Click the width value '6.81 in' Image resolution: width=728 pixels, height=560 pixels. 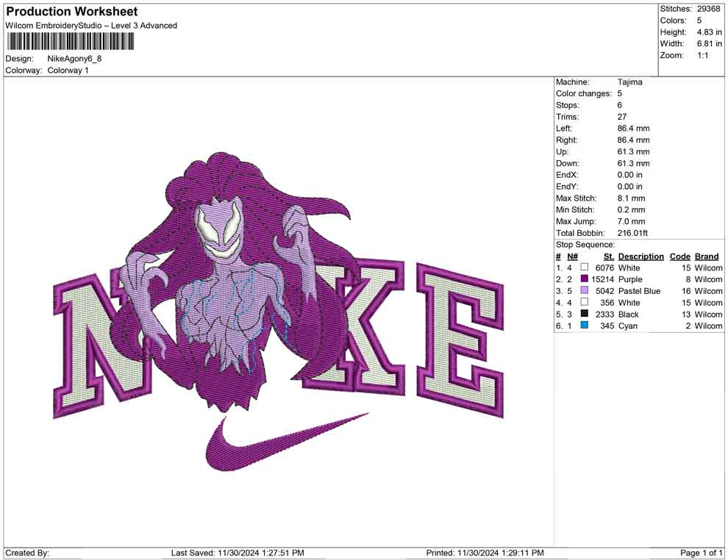(x=709, y=43)
